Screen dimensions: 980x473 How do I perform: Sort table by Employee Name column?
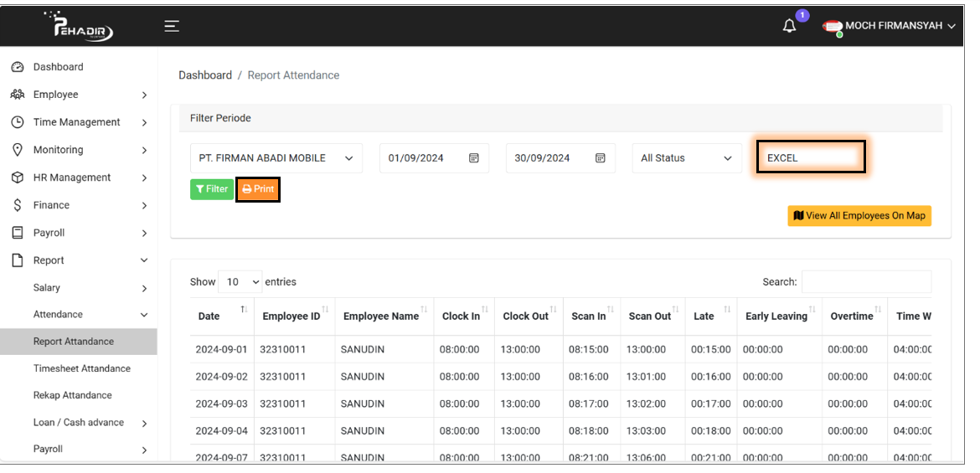click(381, 316)
